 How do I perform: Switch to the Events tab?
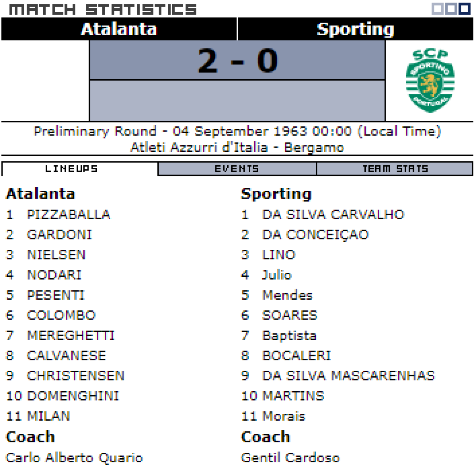tap(237, 169)
